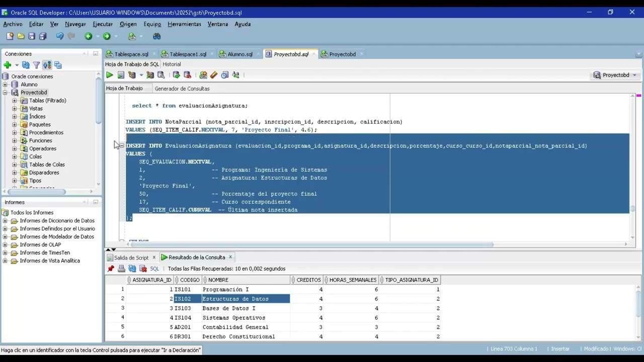The image size is (644, 362).
Task: Expand the Vistas tree node
Action: [x=14, y=109]
